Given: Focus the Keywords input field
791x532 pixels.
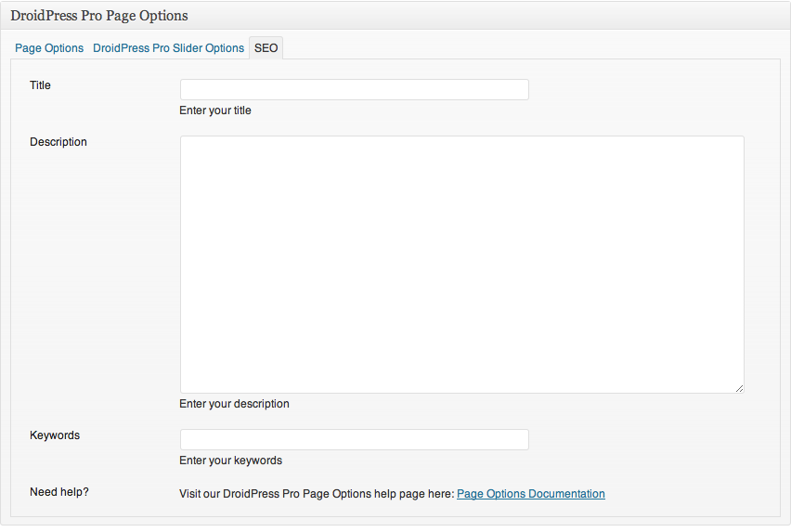Looking at the screenshot, I should [354, 439].
